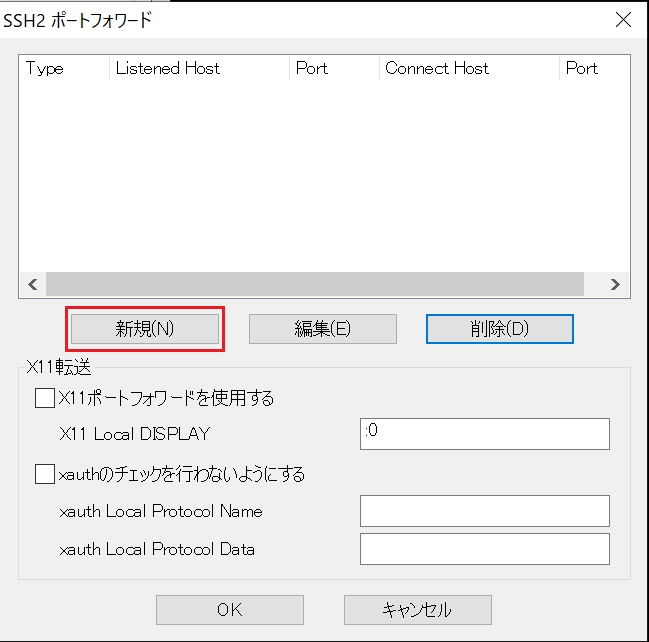This screenshot has height=642, width=649.
Task: Click the list's right scroll arrow
Action: [615, 284]
